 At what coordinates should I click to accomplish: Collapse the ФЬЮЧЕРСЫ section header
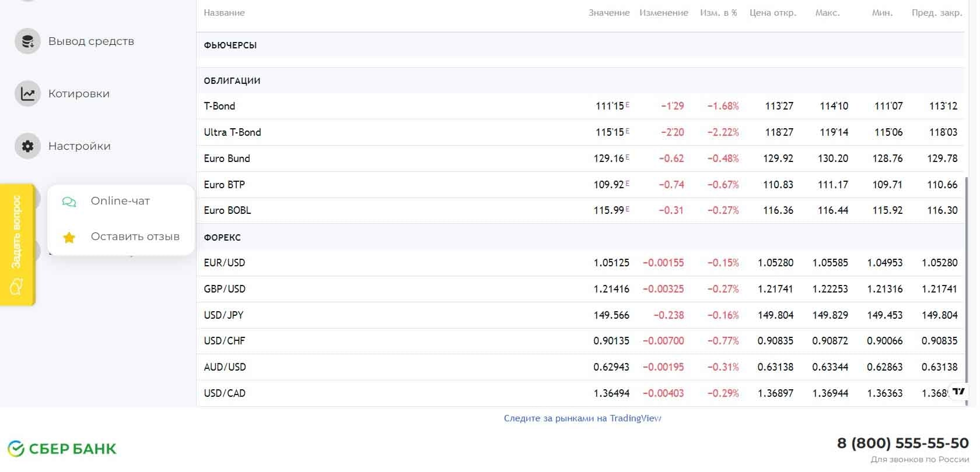click(580, 45)
